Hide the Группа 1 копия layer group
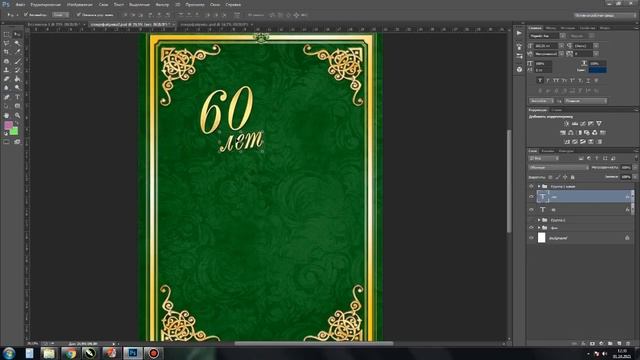Image resolution: width=640 pixels, height=360 pixels. (x=531, y=186)
